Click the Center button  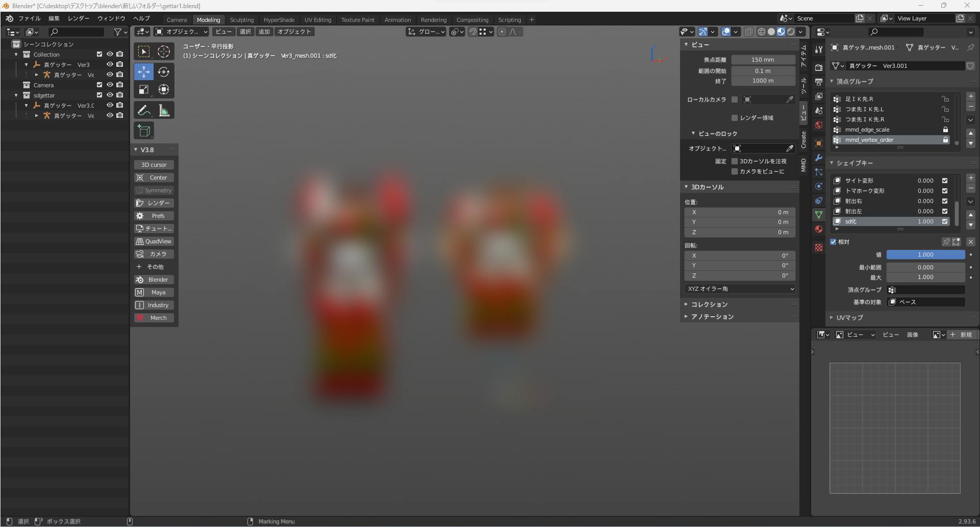154,178
